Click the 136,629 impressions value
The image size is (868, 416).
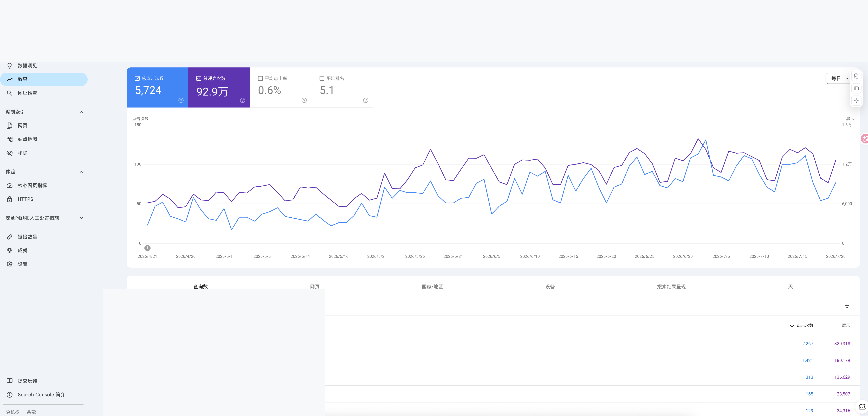(x=842, y=377)
